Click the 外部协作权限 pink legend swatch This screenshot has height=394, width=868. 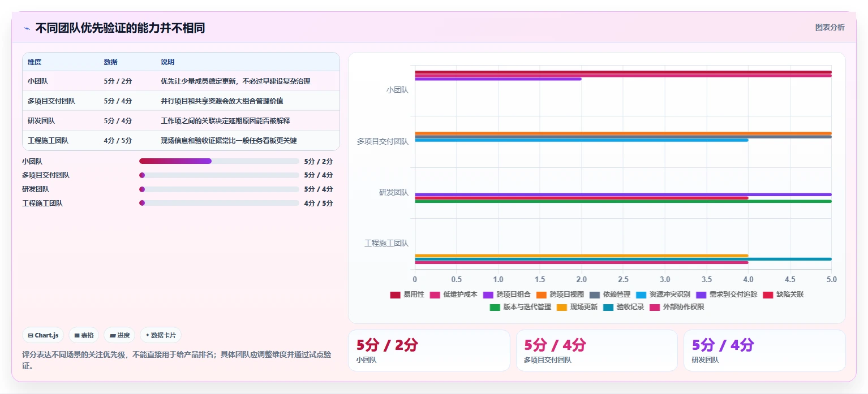point(655,307)
